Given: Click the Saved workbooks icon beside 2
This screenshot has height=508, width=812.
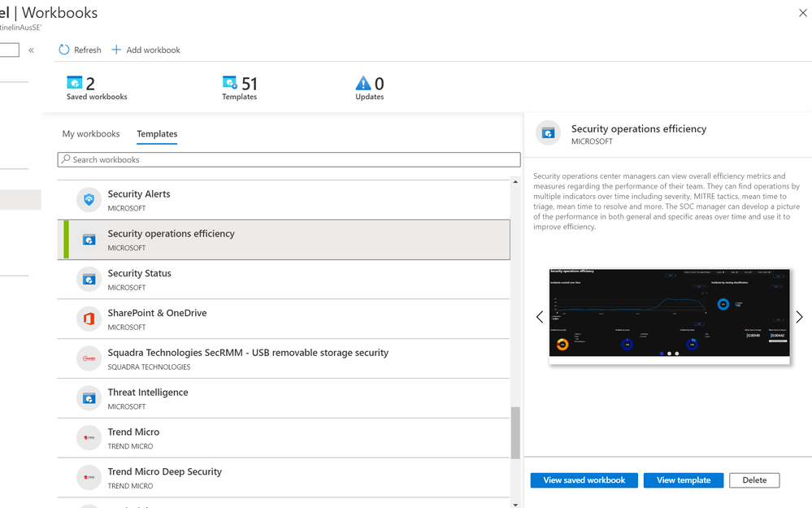Looking at the screenshot, I should [75, 82].
